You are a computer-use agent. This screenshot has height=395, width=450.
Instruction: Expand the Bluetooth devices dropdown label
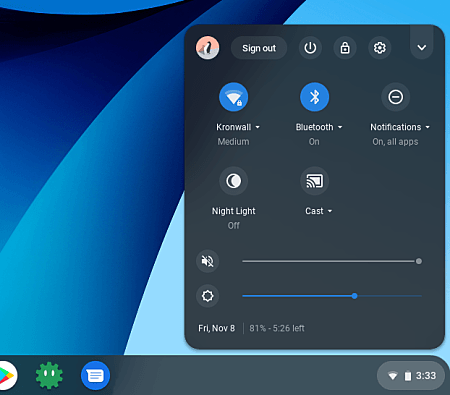tap(319, 127)
